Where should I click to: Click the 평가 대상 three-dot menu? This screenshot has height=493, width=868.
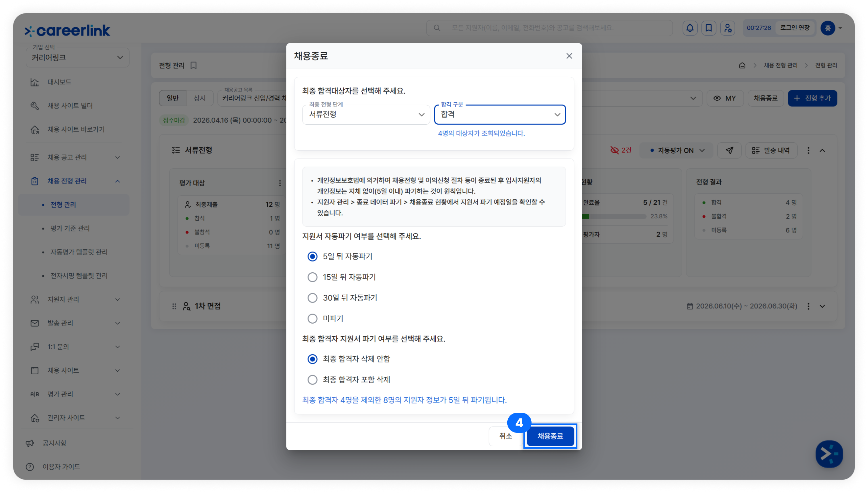(280, 183)
